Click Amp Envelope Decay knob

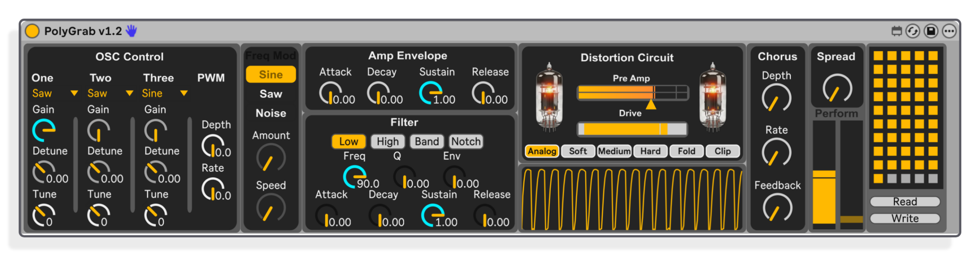click(x=379, y=93)
